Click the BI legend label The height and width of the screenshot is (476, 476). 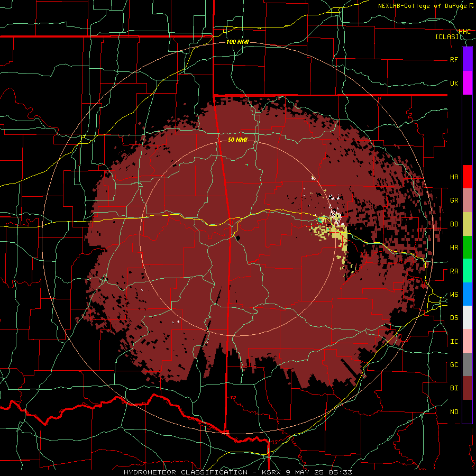[454, 388]
